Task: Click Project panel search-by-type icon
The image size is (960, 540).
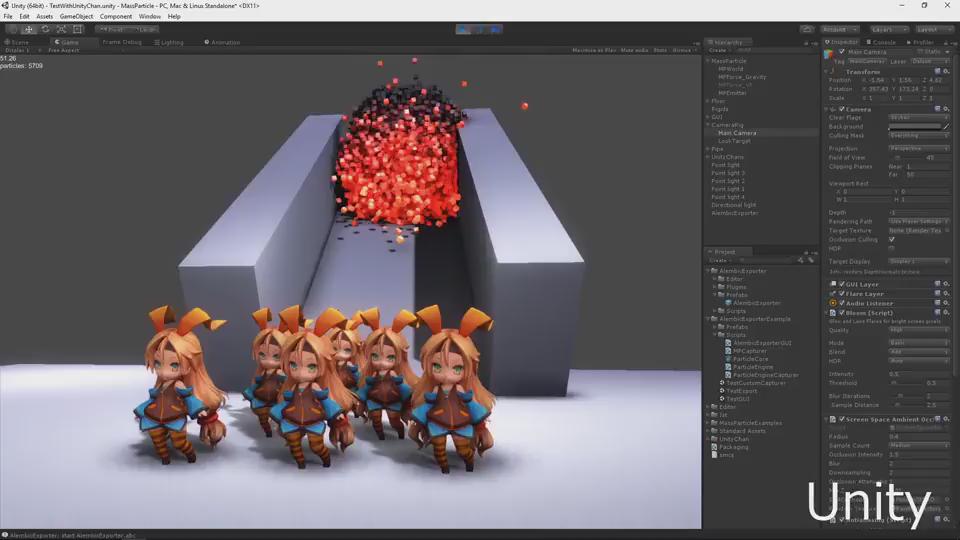Action: point(801,260)
